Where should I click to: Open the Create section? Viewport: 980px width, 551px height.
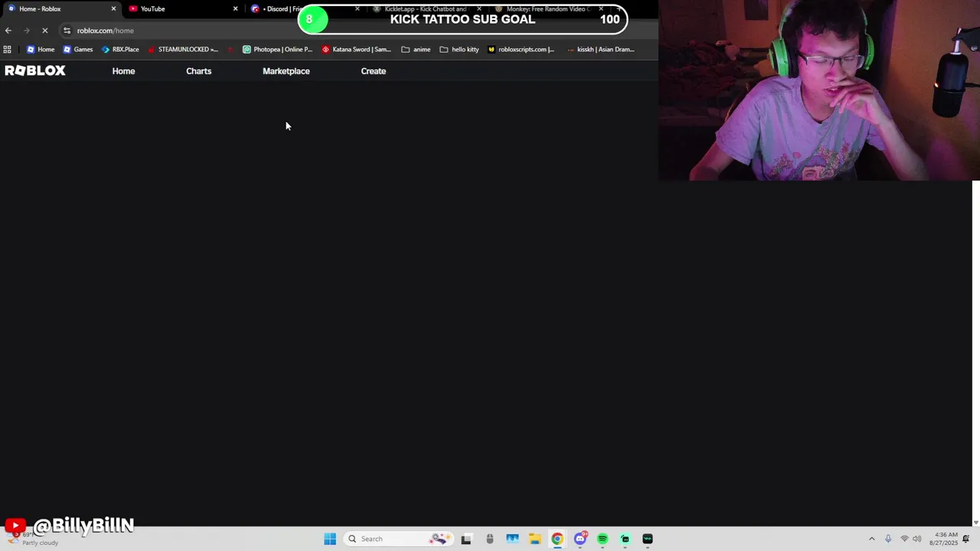pyautogui.click(x=373, y=71)
